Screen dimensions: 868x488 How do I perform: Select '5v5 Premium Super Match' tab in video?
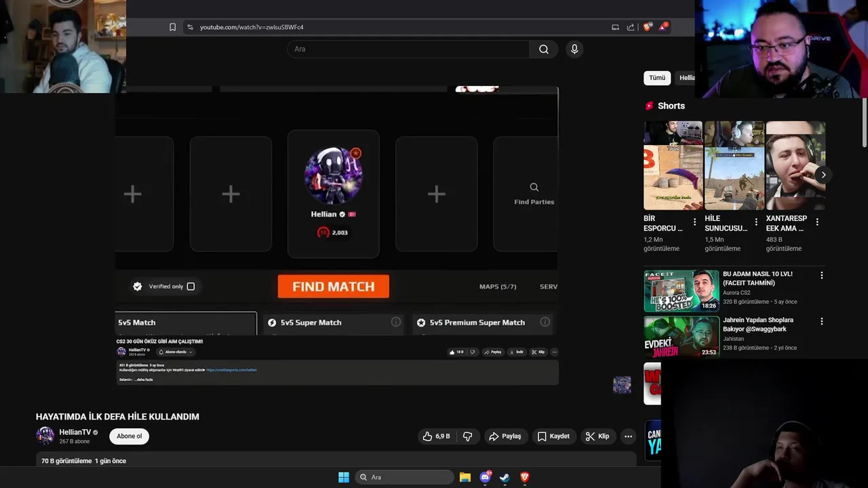pyautogui.click(x=482, y=323)
